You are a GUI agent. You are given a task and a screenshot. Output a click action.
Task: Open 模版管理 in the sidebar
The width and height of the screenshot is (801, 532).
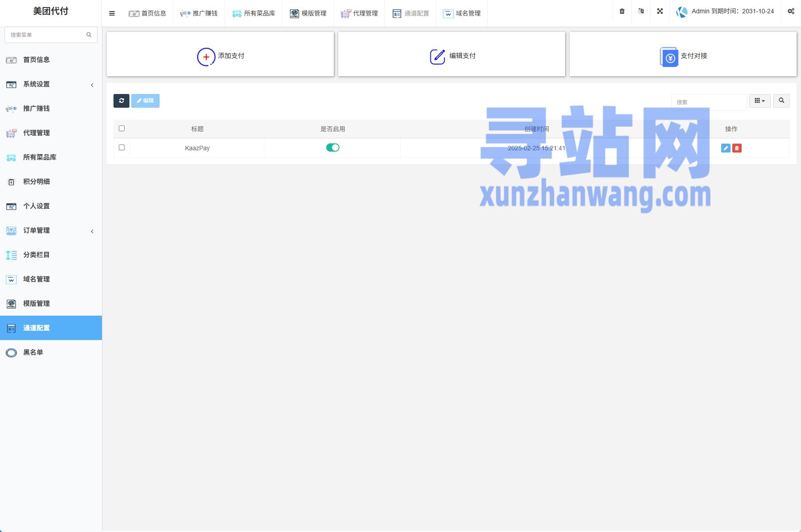pos(51,304)
